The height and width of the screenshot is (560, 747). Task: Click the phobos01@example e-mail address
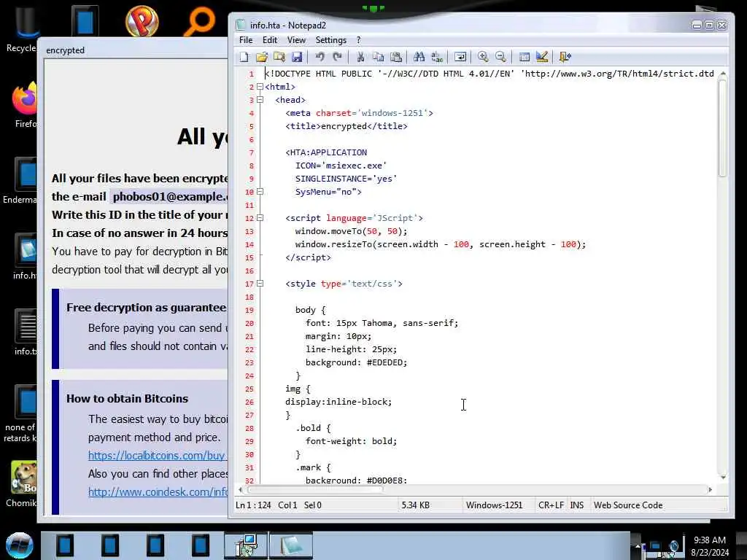click(169, 197)
